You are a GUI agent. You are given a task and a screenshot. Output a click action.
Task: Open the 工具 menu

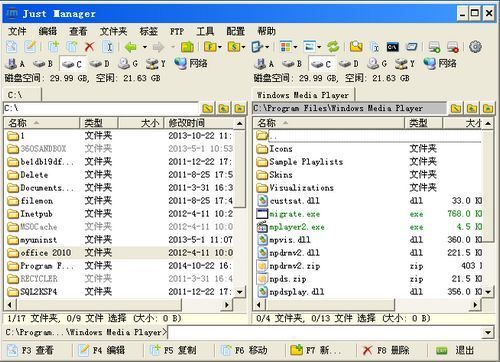click(x=205, y=31)
